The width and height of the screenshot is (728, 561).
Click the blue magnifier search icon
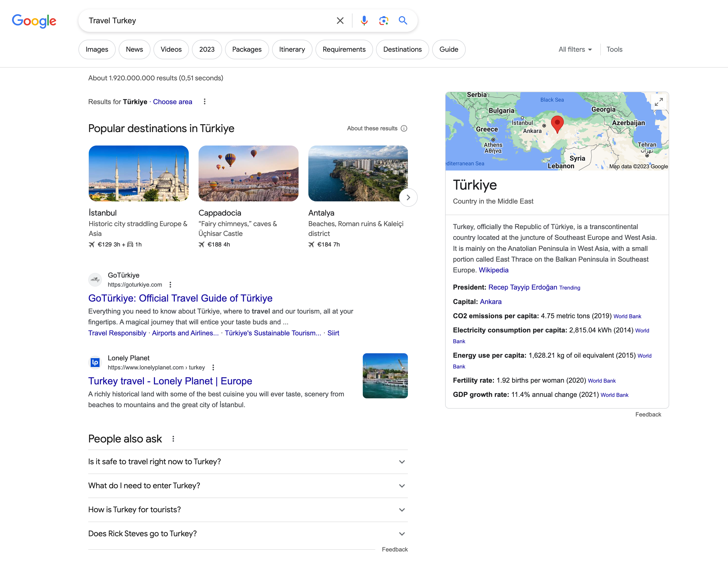(403, 21)
